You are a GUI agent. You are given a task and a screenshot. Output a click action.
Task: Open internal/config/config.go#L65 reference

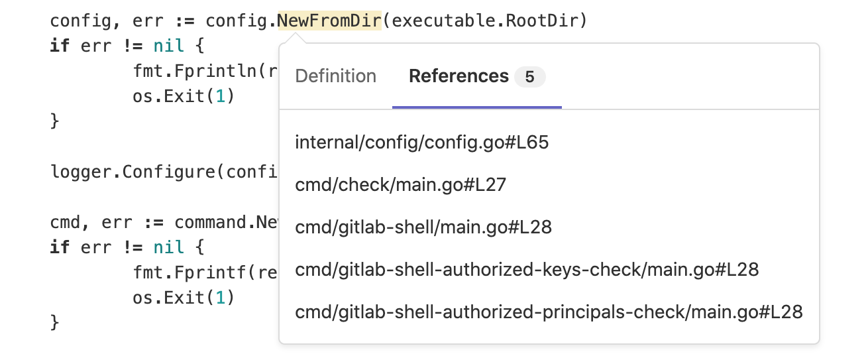[x=422, y=142]
